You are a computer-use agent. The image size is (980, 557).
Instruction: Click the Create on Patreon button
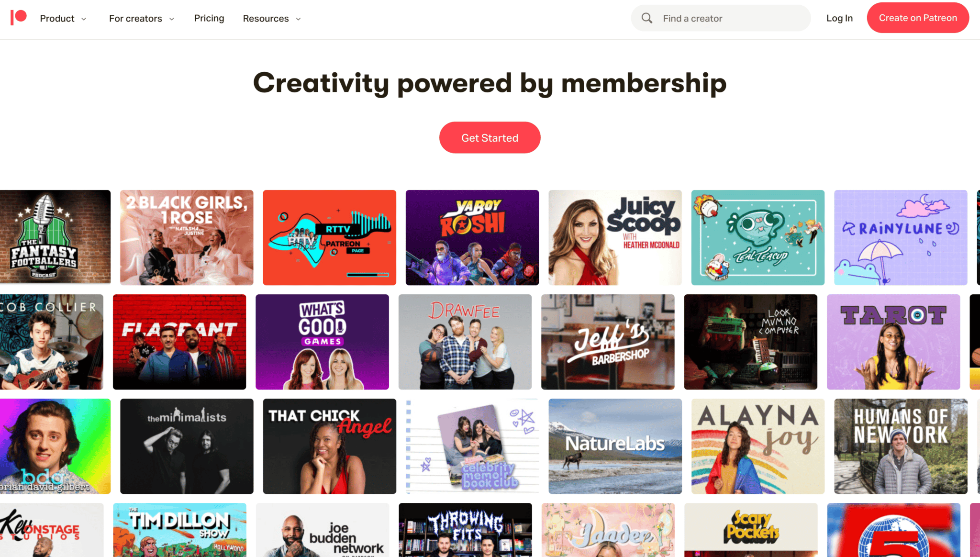(918, 18)
